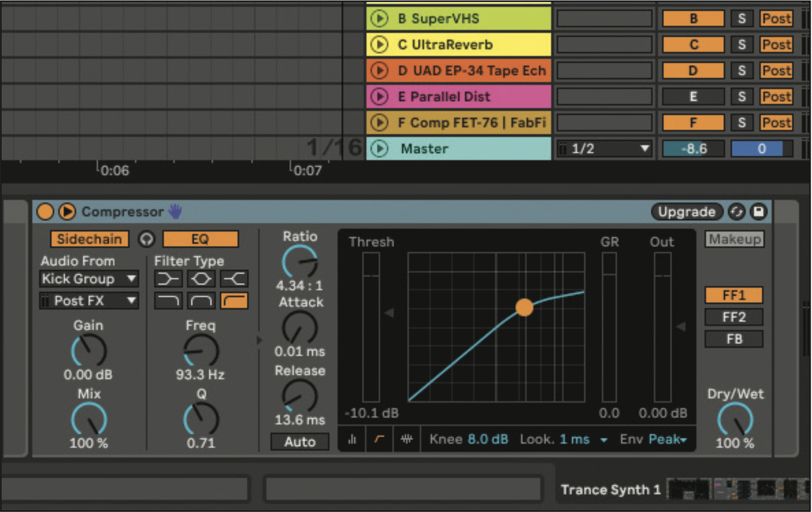The height and width of the screenshot is (512, 812).
Task: Toggle the Sidechain section on or off
Action: [x=89, y=238]
